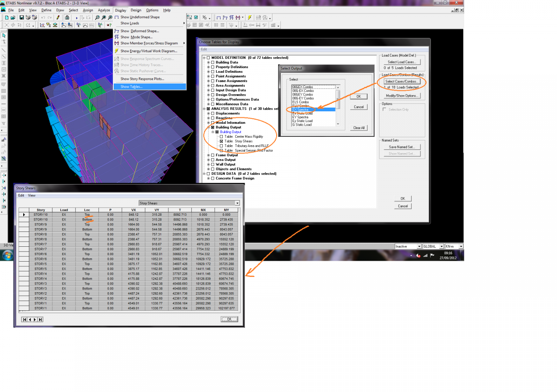557x392 pixels.
Task: Expand the Objects and Elements tree node
Action: tap(208, 169)
